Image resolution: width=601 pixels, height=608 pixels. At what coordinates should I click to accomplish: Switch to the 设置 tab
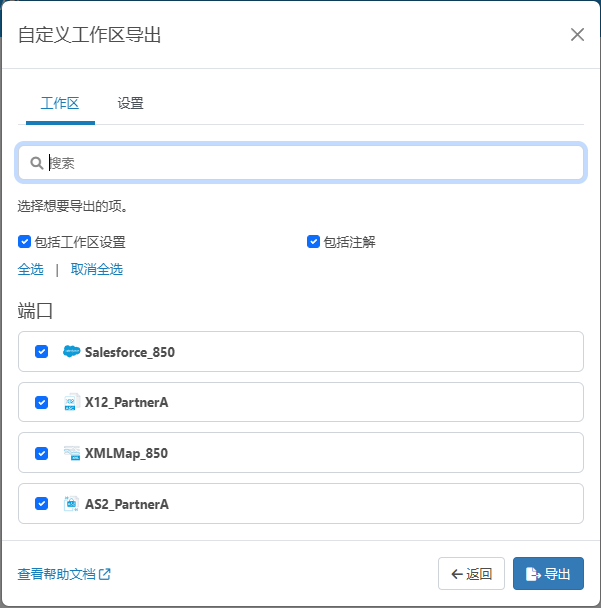tap(130, 103)
